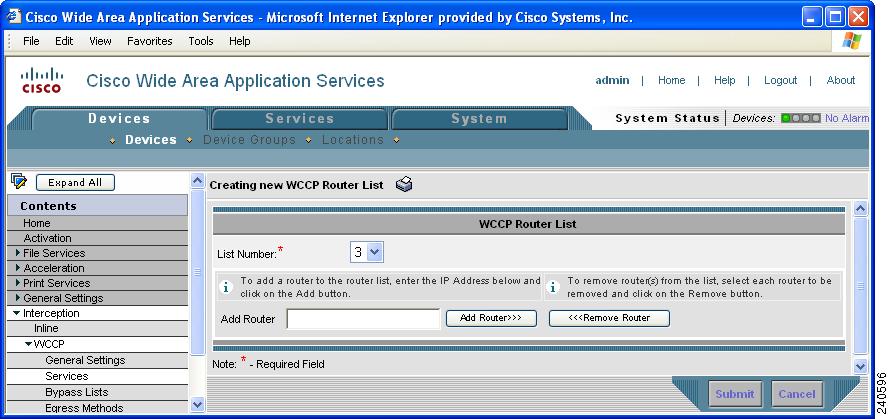The width and height of the screenshot is (890, 419).
Task: Select Bypass Lists under WCCP
Action: click(97, 392)
